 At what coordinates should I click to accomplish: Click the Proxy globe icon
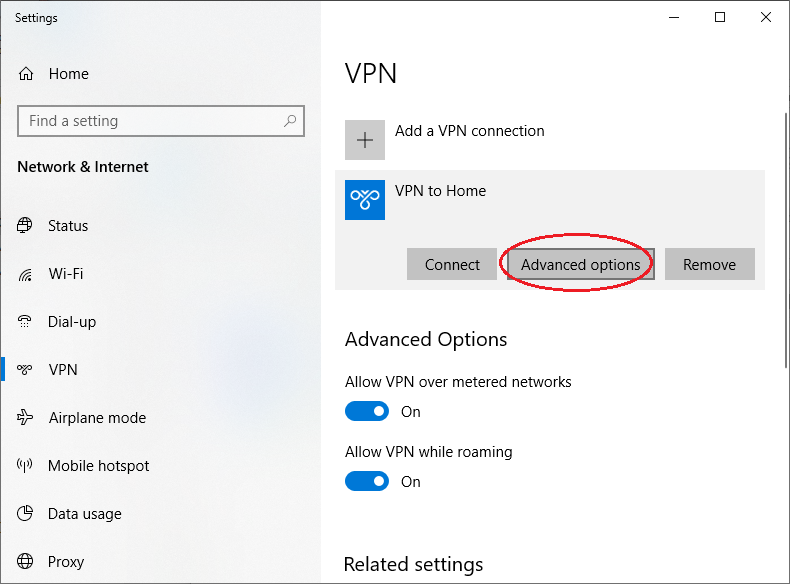[25, 562]
